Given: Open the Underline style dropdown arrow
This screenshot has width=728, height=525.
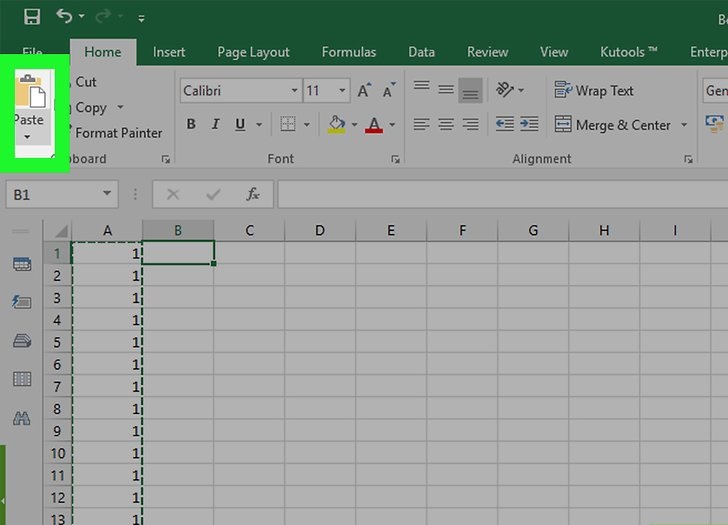Looking at the screenshot, I should [x=259, y=124].
